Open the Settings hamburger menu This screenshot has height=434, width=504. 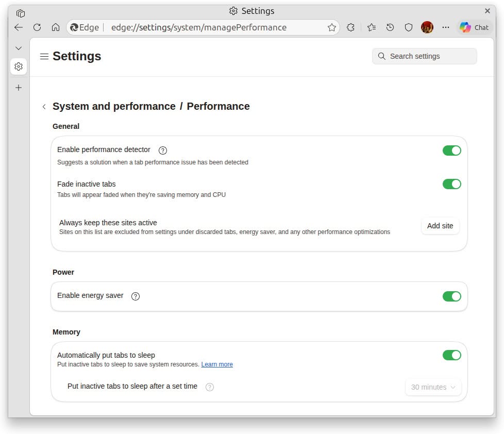[x=44, y=57]
